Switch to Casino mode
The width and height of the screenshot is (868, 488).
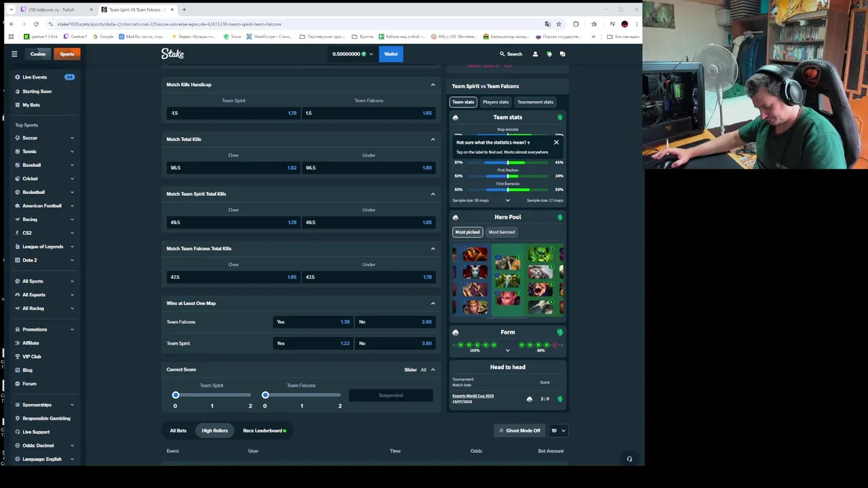click(x=38, y=54)
